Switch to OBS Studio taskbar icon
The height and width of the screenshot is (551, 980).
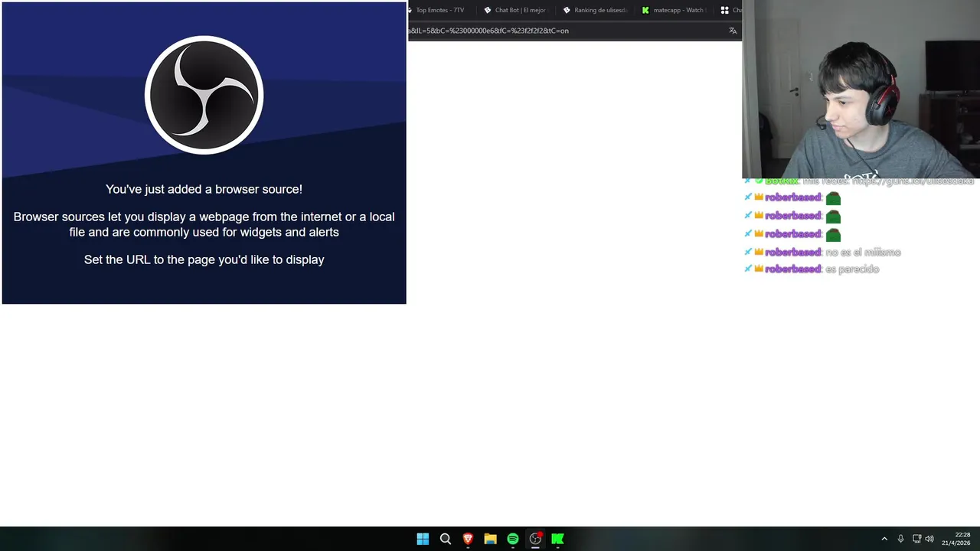[x=535, y=539]
